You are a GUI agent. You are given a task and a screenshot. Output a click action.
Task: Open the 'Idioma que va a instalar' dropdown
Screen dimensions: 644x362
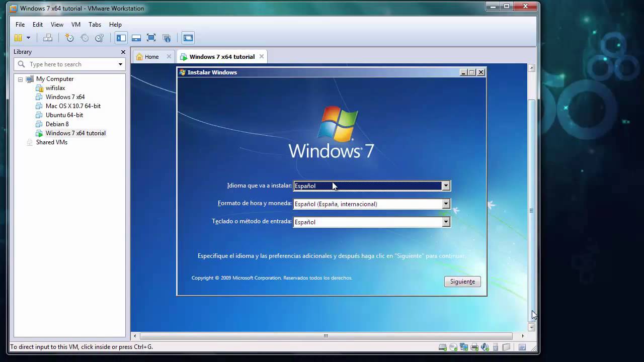(446, 186)
